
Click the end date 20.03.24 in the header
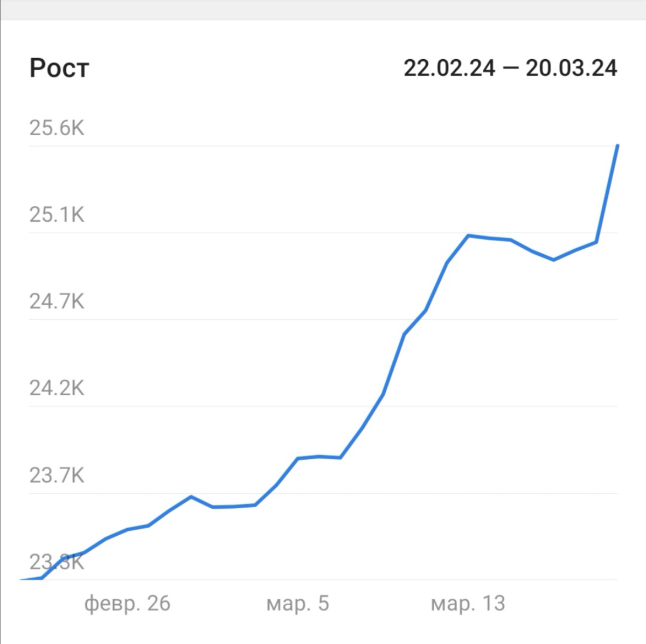pos(571,68)
